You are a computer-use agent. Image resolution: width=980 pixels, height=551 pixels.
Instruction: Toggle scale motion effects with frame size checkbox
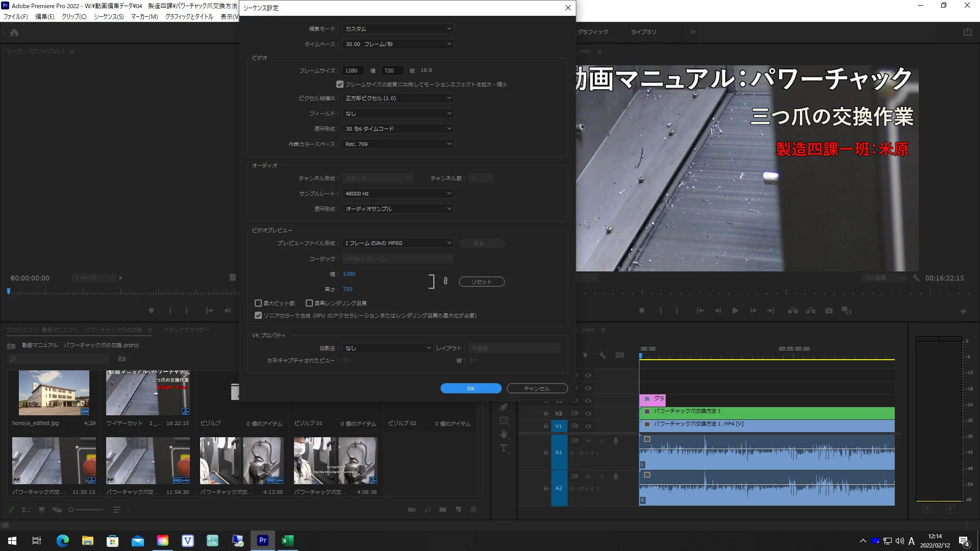(x=340, y=84)
